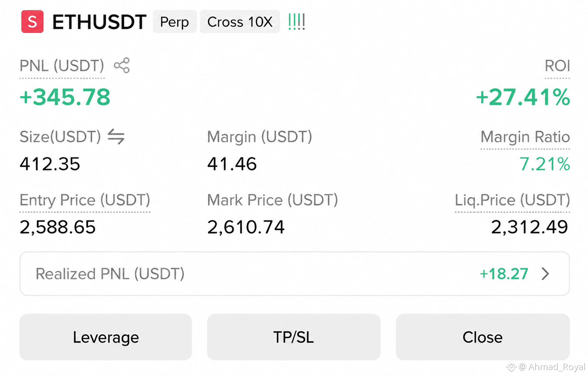Open the Realized PNL (USDT) row

295,274
